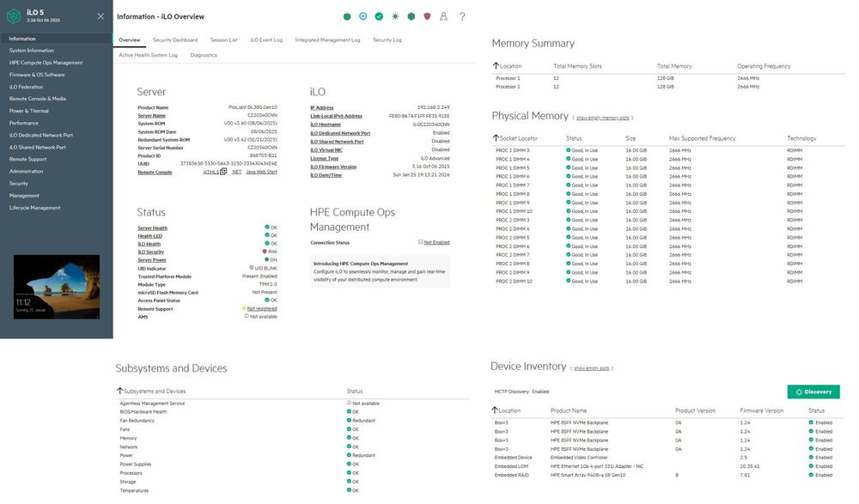Click the UID indicator icon in the header
Screen dimensions: 859x504
click(362, 16)
